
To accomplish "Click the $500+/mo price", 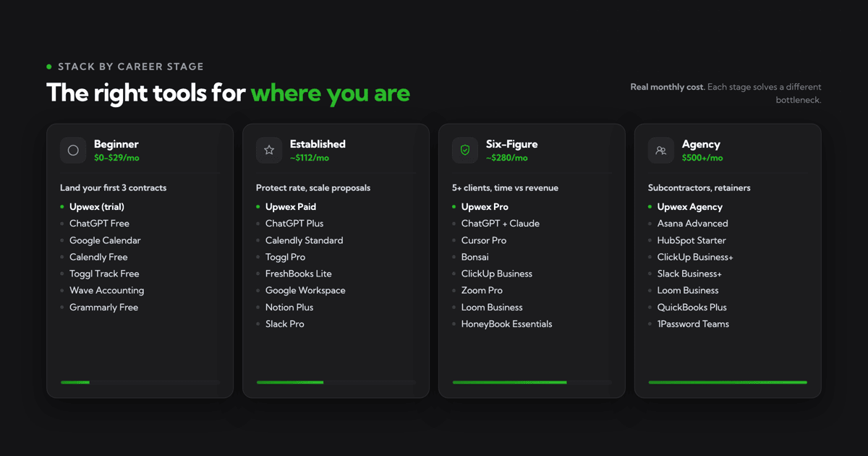I will (x=702, y=158).
